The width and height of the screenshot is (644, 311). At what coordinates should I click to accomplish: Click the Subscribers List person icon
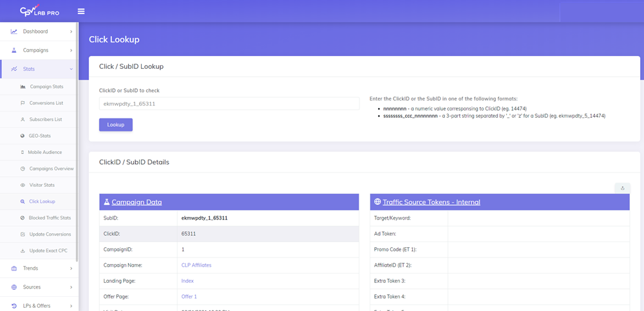(23, 120)
